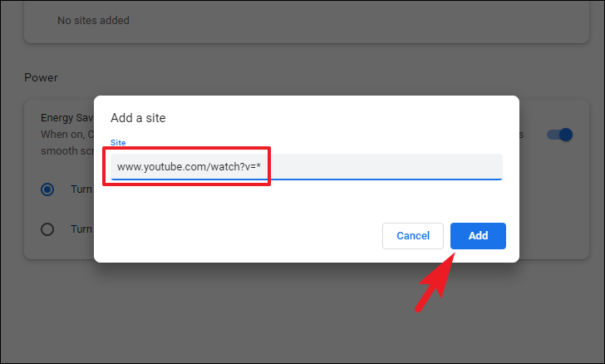605x364 pixels.
Task: Select the first selected Turn on radio option
Action: point(47,189)
